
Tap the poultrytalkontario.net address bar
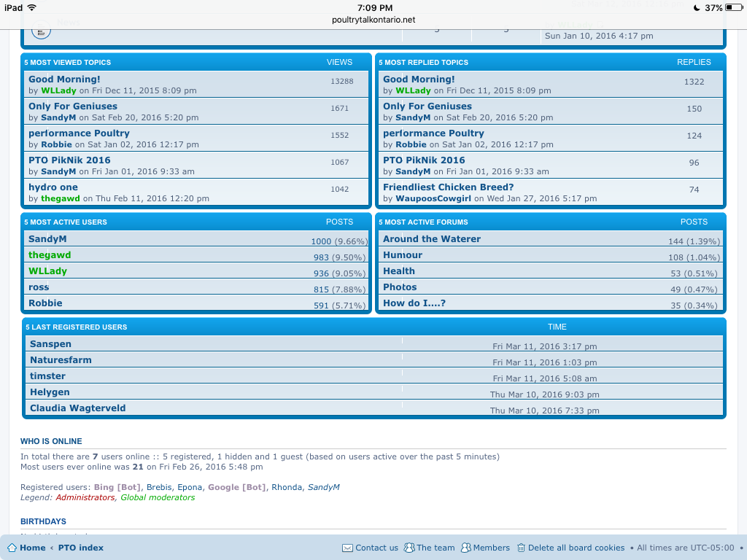373,20
